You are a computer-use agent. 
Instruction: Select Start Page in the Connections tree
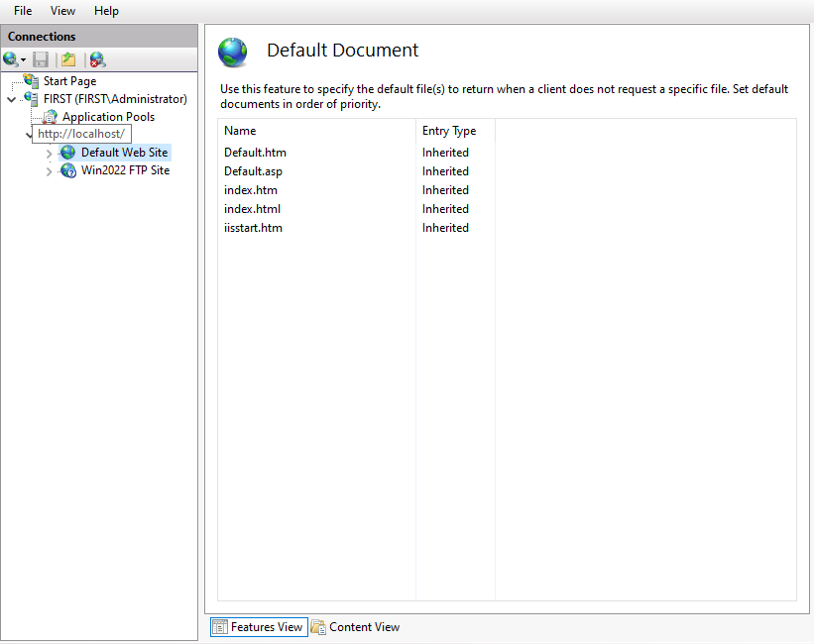[x=69, y=81]
